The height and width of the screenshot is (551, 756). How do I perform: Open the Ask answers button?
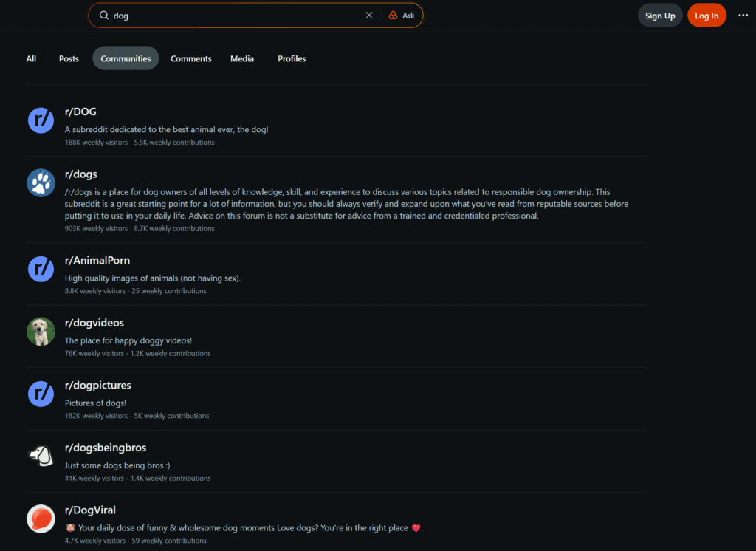[x=402, y=16]
